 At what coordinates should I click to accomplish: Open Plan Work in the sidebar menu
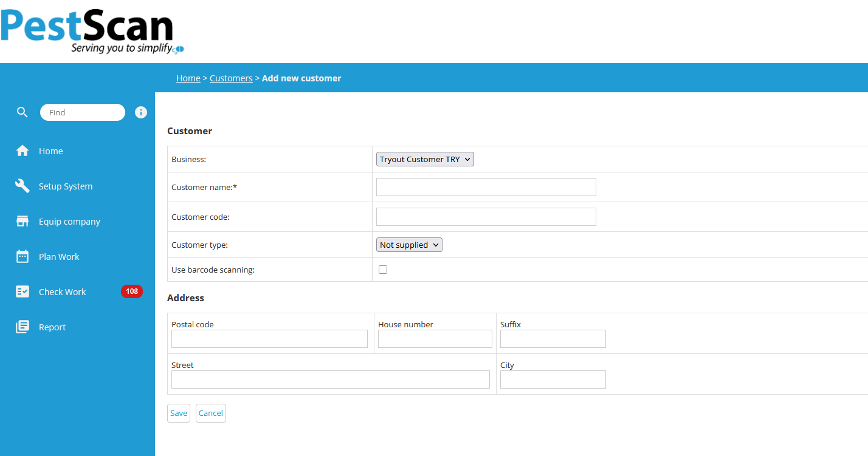(x=59, y=257)
